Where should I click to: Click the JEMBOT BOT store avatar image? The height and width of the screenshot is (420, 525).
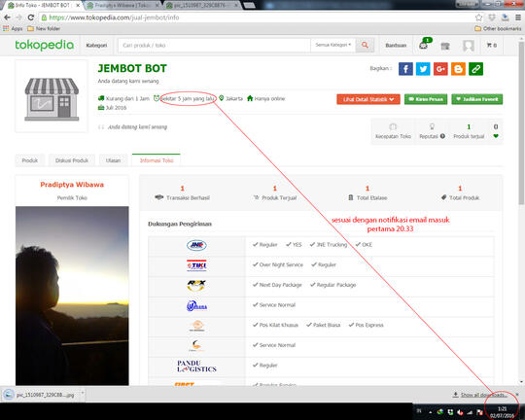[x=52, y=97]
